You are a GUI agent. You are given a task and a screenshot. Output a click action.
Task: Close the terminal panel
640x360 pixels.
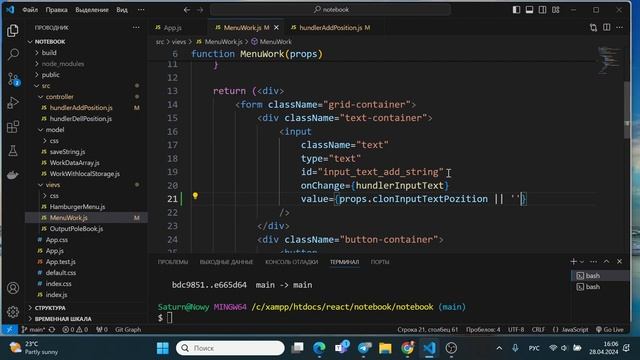pyautogui.click(x=620, y=261)
